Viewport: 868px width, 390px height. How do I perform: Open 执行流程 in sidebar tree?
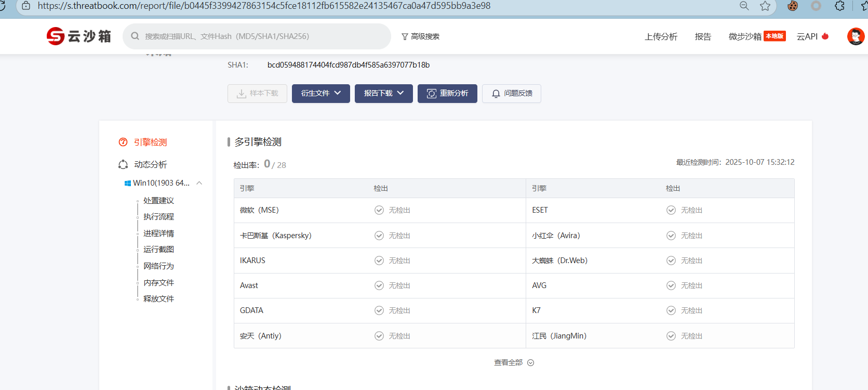click(x=159, y=216)
